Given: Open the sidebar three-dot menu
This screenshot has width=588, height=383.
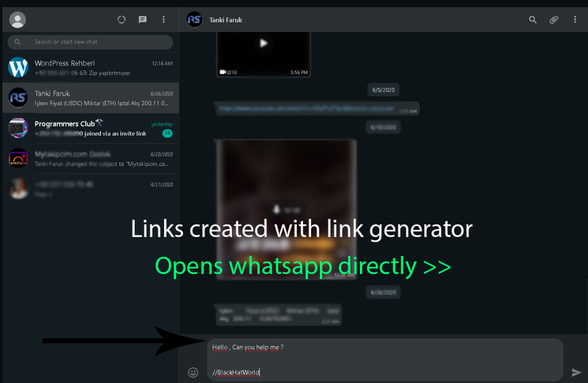Looking at the screenshot, I should point(164,19).
